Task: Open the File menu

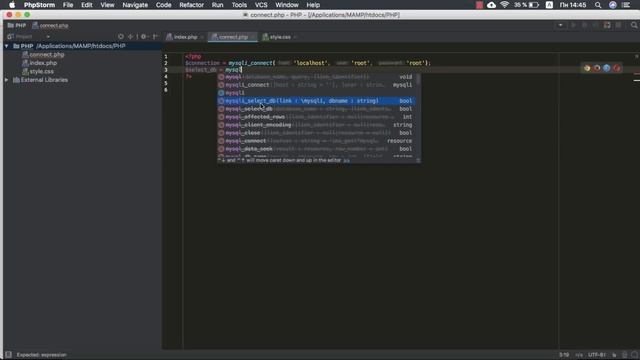Action: click(68, 5)
